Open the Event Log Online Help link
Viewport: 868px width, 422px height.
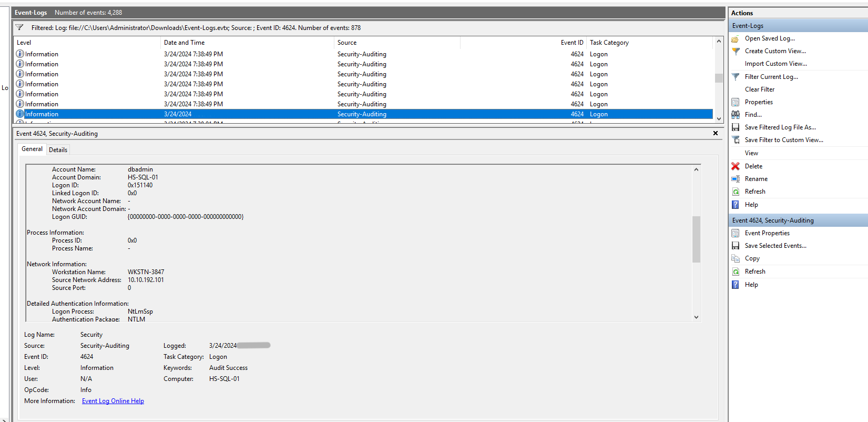click(x=113, y=401)
